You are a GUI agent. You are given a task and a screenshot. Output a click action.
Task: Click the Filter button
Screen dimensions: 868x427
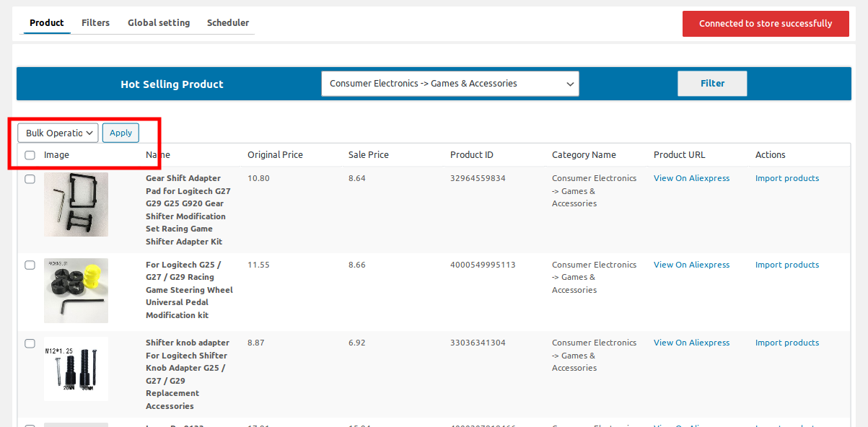[x=711, y=84]
